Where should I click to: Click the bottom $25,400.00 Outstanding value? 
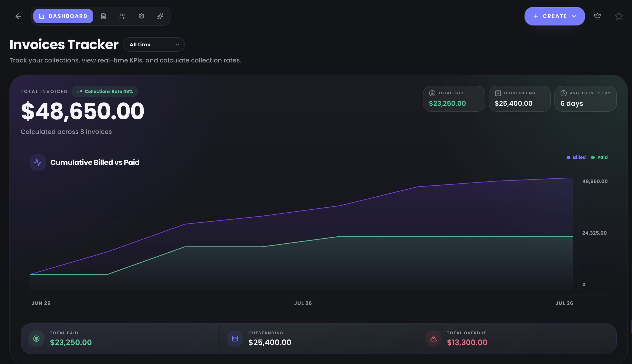(x=270, y=342)
